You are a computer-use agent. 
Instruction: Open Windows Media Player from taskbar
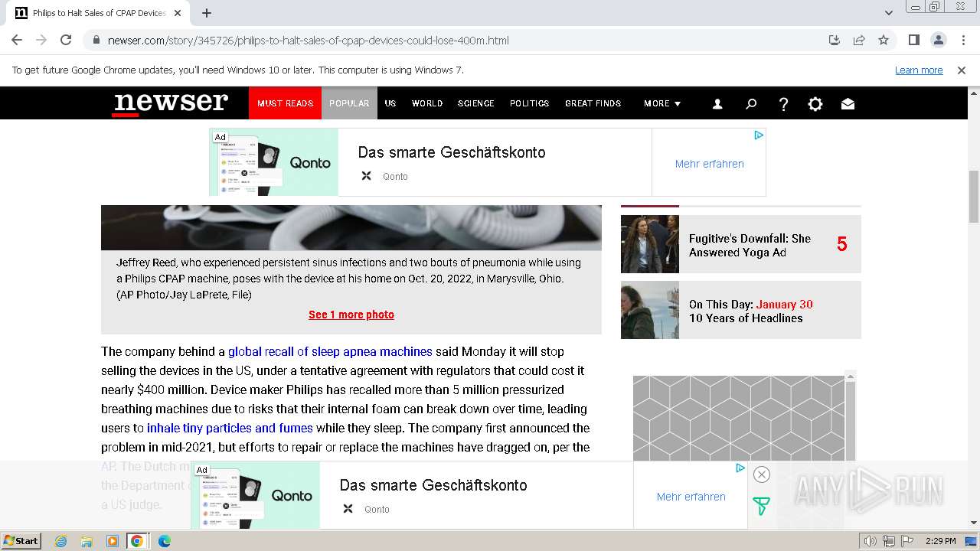coord(113,541)
